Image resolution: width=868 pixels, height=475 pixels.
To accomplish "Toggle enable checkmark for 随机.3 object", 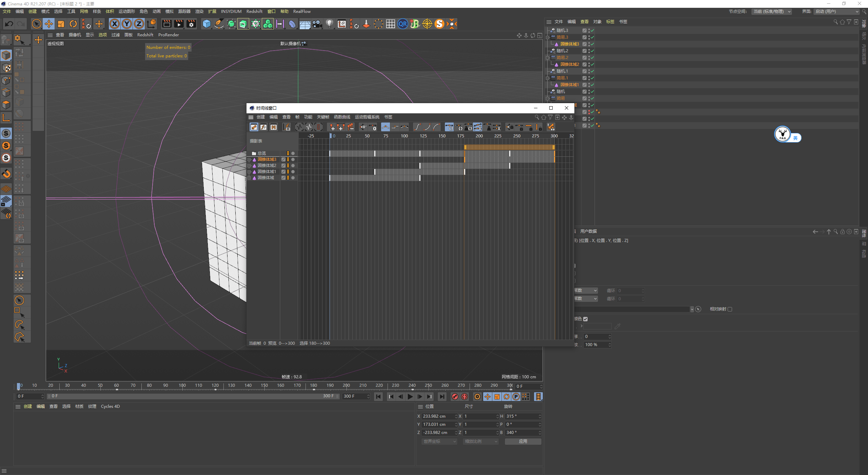I will click(592, 31).
